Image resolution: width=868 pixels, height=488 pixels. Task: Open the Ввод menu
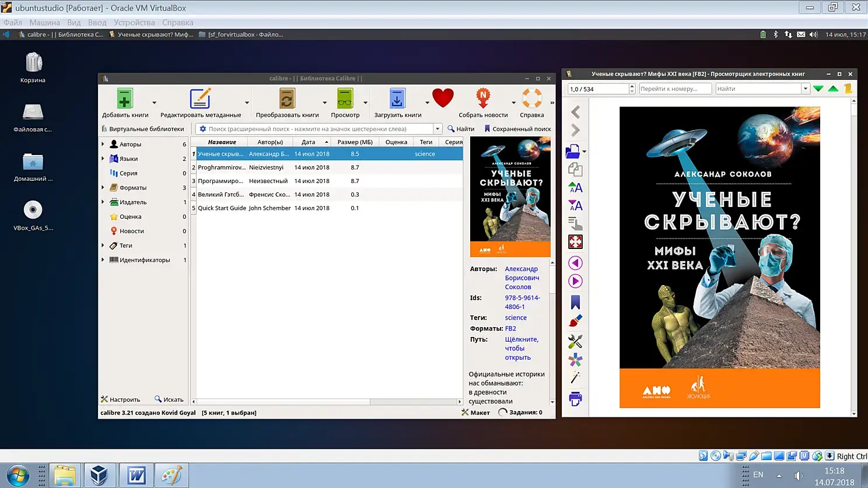point(97,23)
